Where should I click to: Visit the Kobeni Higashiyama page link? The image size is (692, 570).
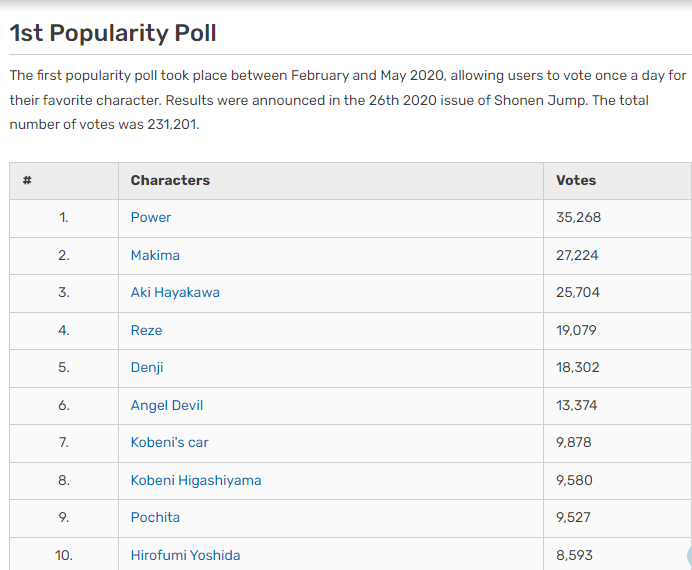[195, 480]
